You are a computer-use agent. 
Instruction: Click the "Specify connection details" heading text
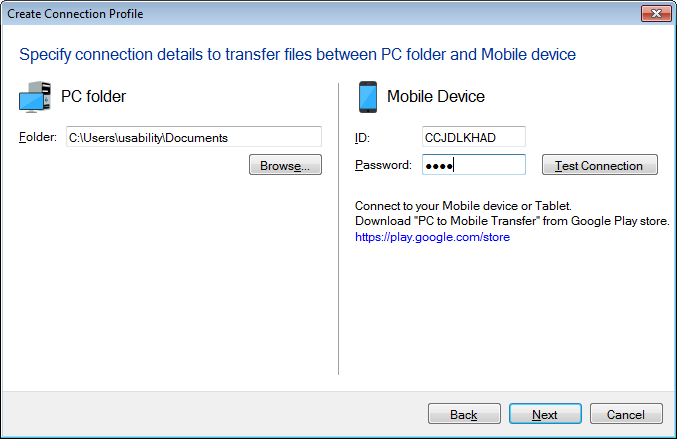(x=298, y=54)
